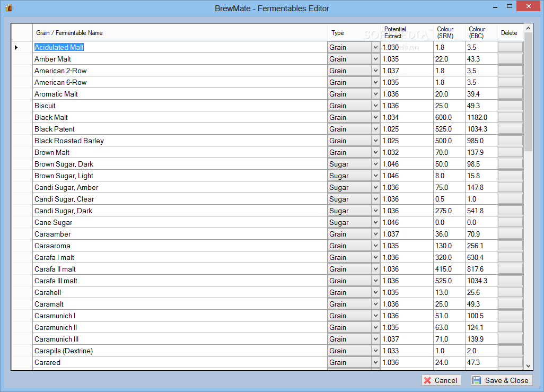Click Grain / Fermentable Name column header
544x392 pixels.
click(180, 33)
